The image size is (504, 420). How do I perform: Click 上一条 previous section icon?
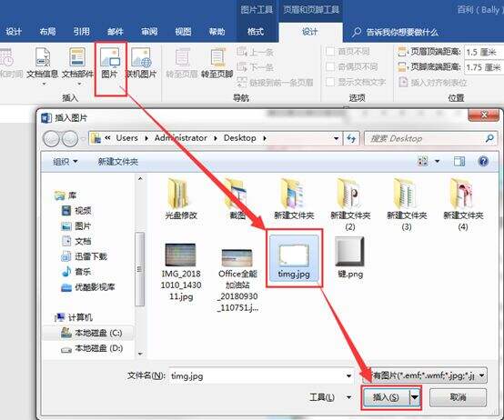256,52
